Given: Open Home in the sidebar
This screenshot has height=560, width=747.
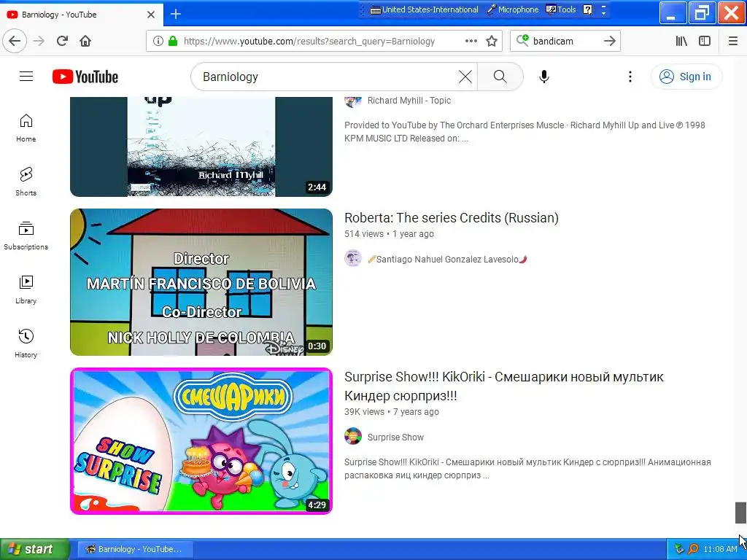Looking at the screenshot, I should point(26,128).
